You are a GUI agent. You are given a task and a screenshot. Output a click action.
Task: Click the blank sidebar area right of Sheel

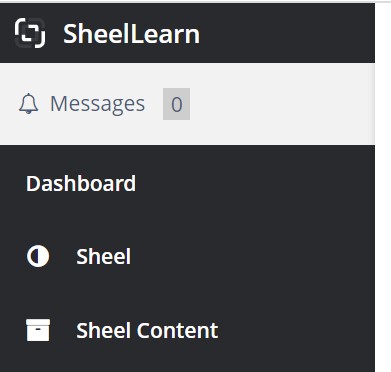[x=253, y=256]
